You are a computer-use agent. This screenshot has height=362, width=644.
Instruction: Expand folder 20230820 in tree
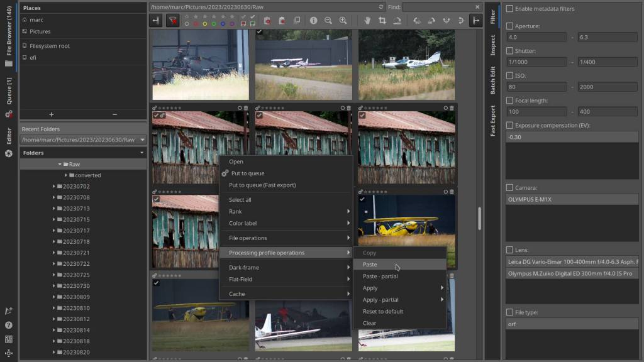pos(54,352)
